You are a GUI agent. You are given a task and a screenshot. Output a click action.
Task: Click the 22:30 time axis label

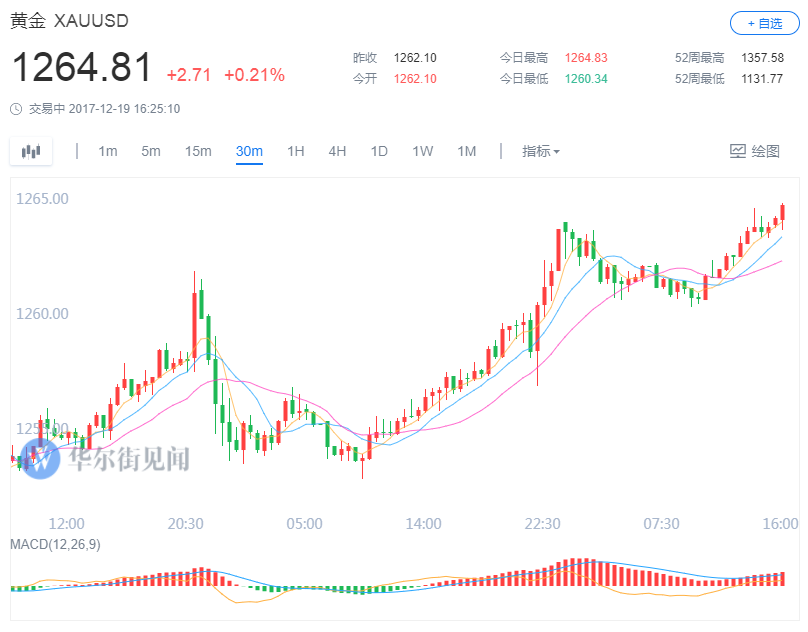(x=543, y=524)
